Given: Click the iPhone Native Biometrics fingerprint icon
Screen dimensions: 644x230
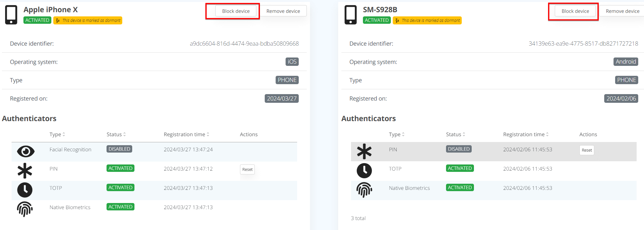Looking at the screenshot, I should click(x=25, y=209).
